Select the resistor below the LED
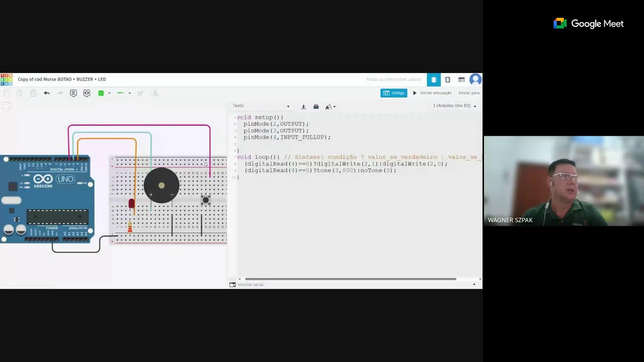Image resolution: width=644 pixels, height=362 pixels. coord(130,228)
